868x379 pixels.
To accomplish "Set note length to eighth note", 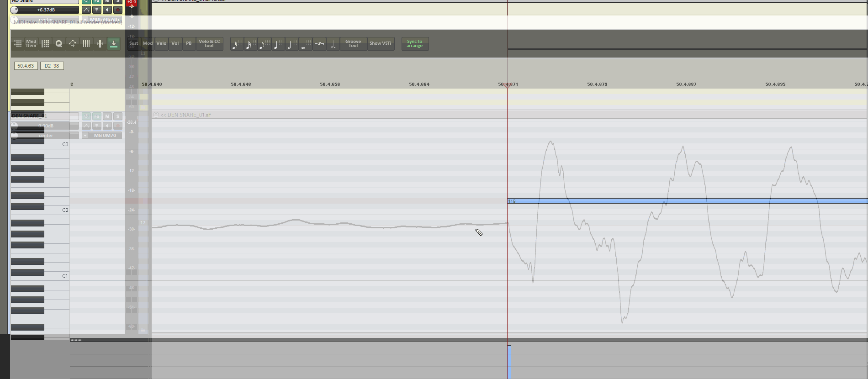I will 264,44.
